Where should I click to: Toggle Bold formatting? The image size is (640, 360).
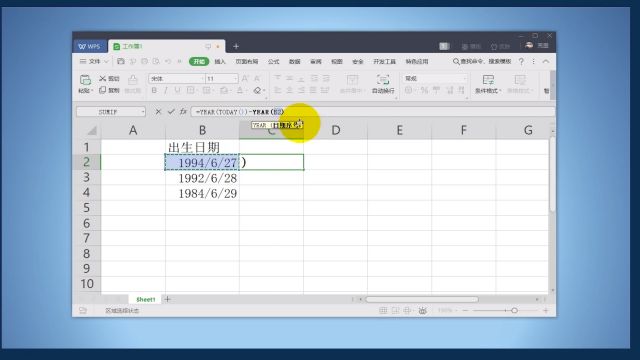154,90
